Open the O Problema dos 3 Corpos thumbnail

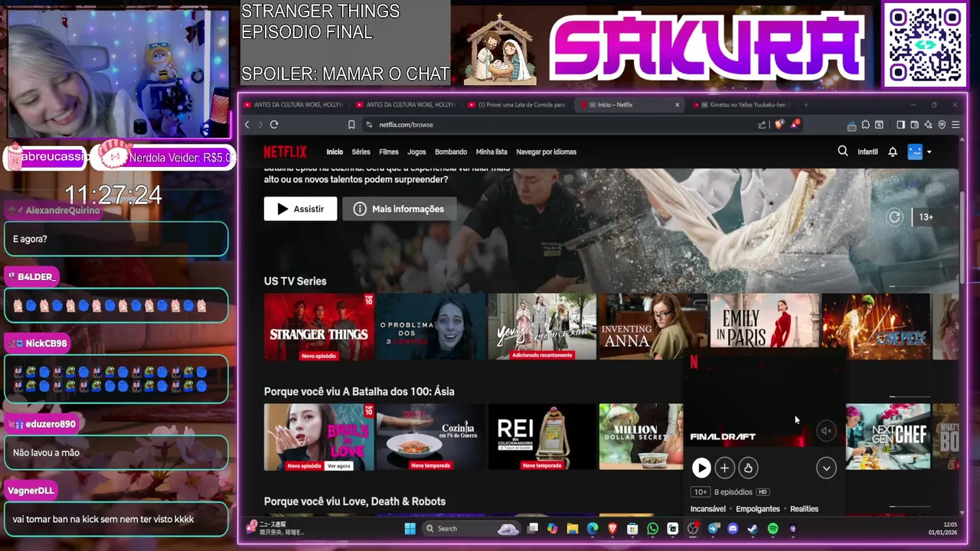pos(430,327)
